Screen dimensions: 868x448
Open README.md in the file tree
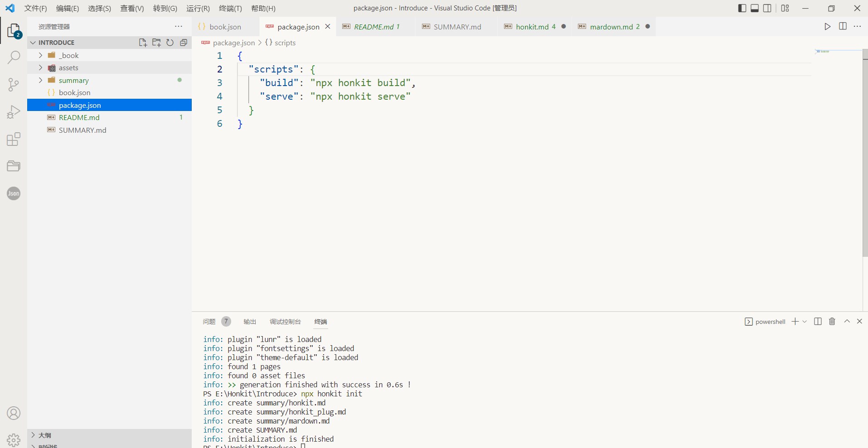click(109, 117)
